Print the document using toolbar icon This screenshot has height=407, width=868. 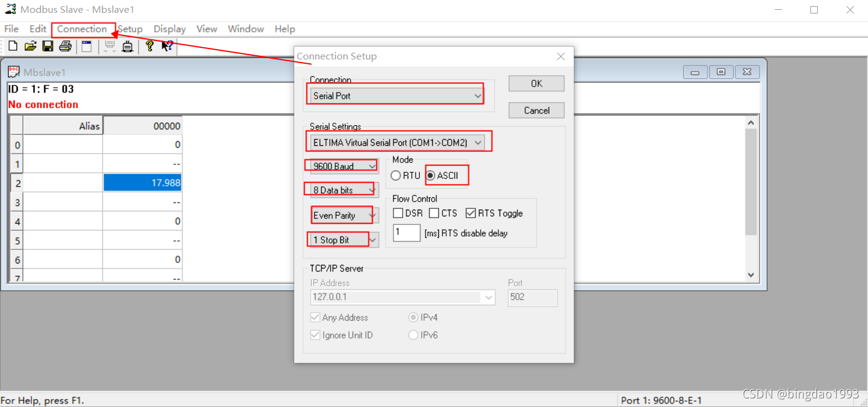(66, 45)
